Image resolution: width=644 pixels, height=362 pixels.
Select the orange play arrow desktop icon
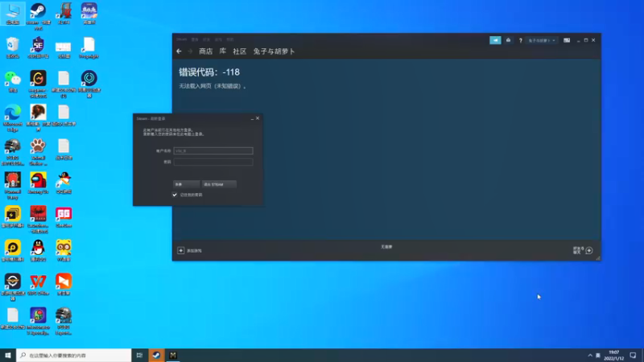click(64, 284)
